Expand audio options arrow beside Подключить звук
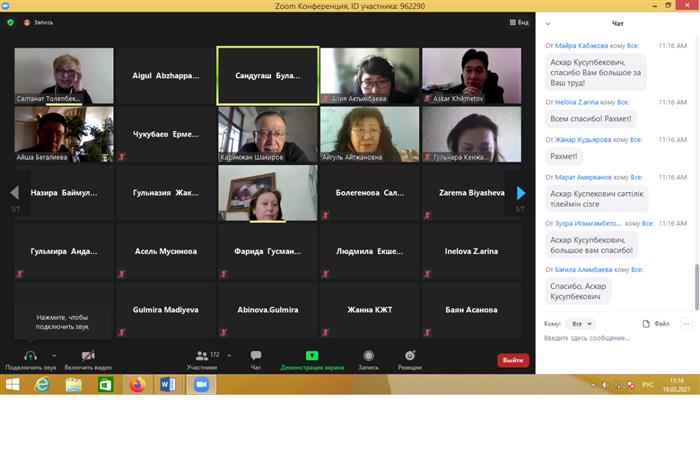The height and width of the screenshot is (453, 700). 54,355
